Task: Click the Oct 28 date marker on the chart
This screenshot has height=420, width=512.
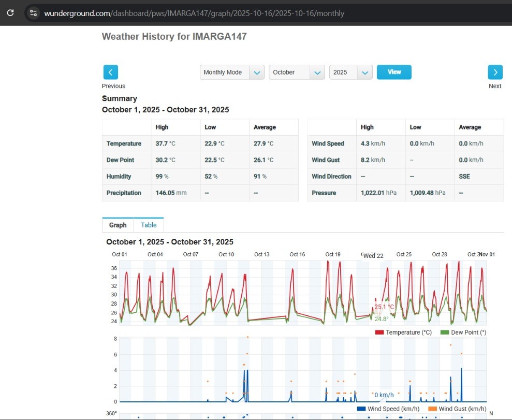Action: coord(439,254)
